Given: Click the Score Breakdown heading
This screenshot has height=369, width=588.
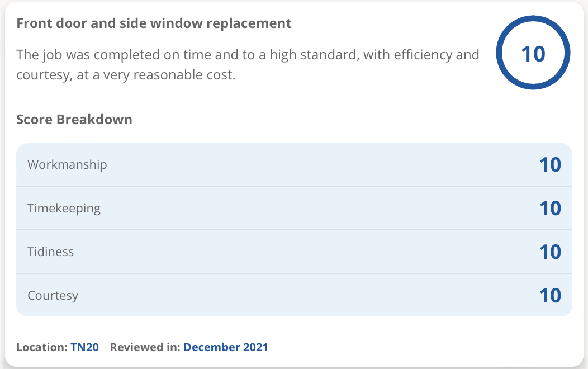Looking at the screenshot, I should pos(74,120).
